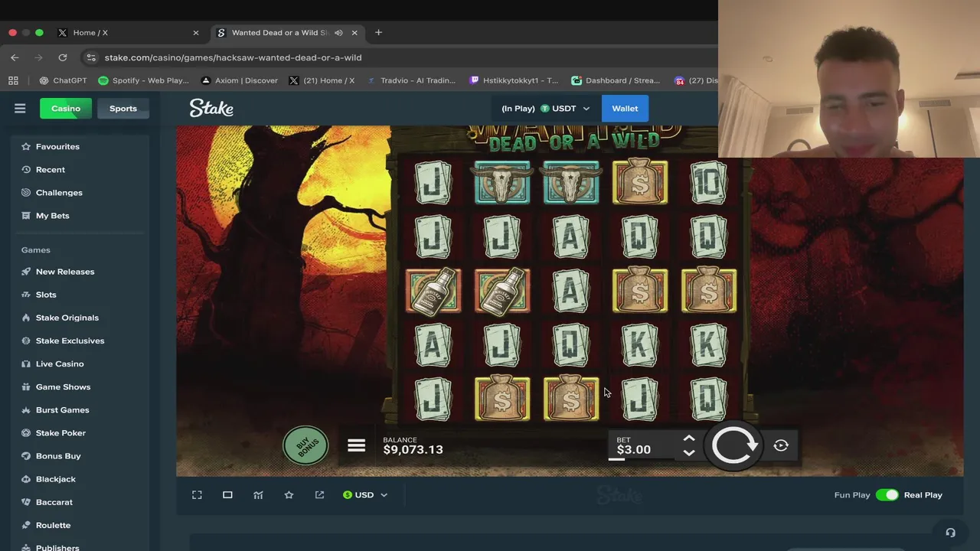980x551 pixels.
Task: Click the site info icon in address bar
Action: coord(91,57)
